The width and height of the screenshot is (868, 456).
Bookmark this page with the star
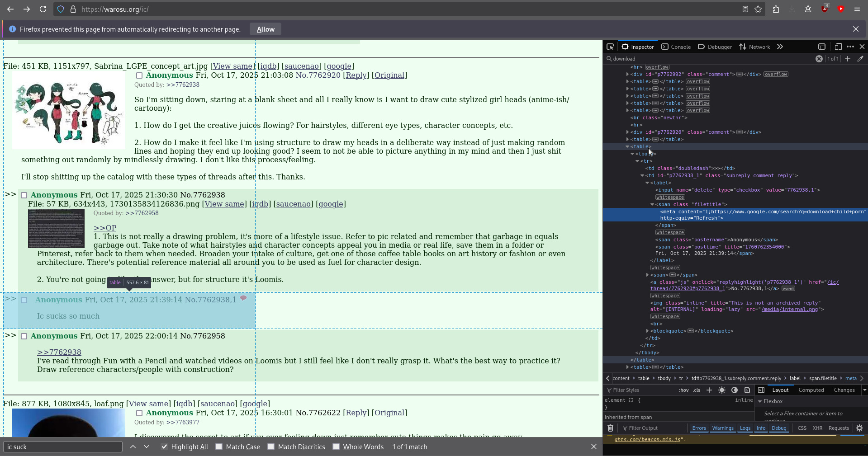[759, 9]
